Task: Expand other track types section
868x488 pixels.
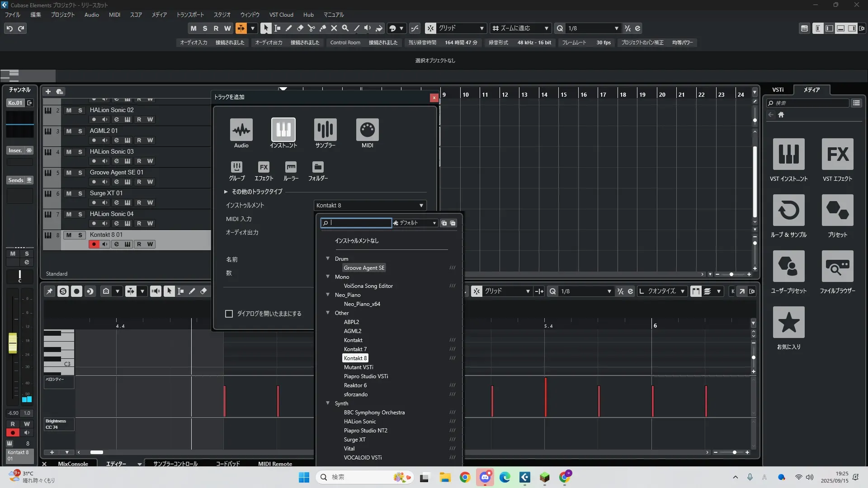Action: coord(226,192)
